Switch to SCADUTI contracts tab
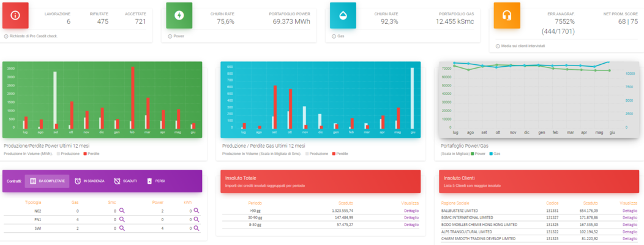Image resolution: width=644 pixels, height=245 pixels. [x=125, y=181]
